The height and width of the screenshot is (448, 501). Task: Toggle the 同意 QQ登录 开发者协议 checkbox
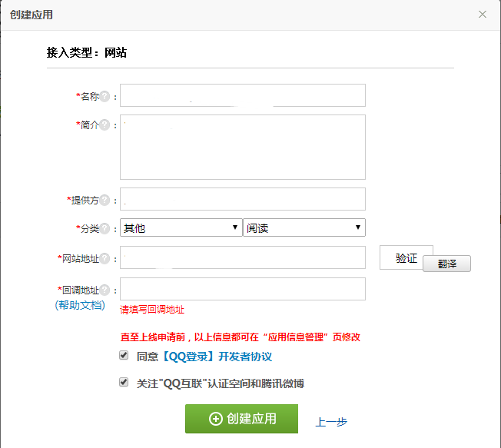124,355
